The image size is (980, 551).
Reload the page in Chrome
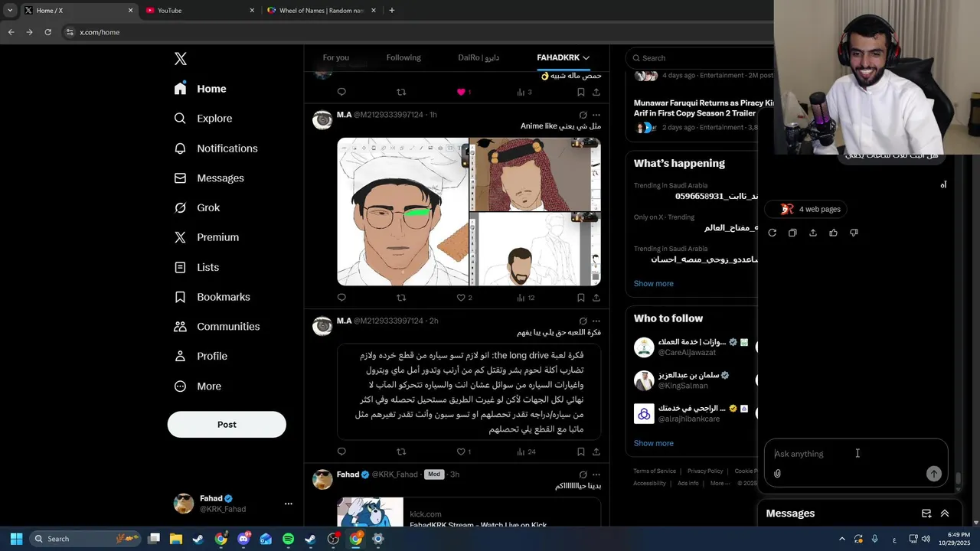click(47, 32)
